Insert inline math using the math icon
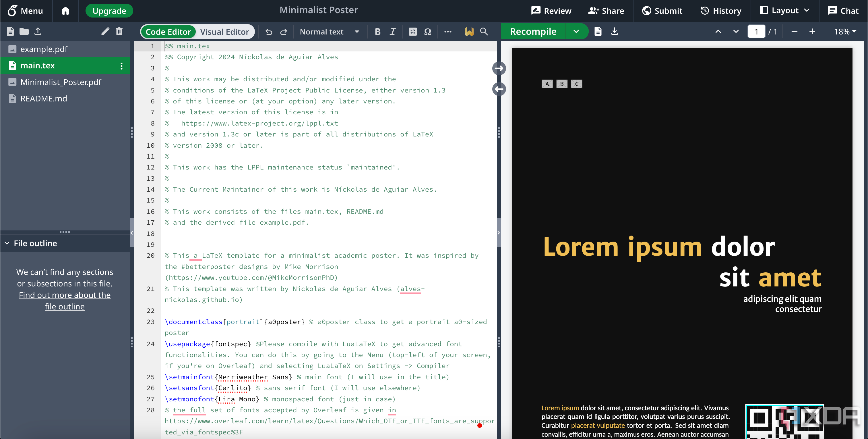Screen dimensions: 868x439 click(412, 31)
